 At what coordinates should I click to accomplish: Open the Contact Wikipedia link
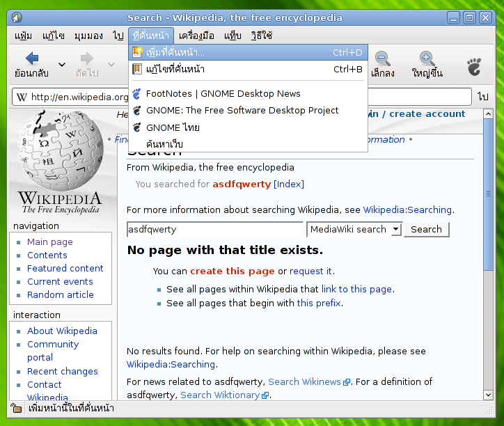click(x=47, y=391)
